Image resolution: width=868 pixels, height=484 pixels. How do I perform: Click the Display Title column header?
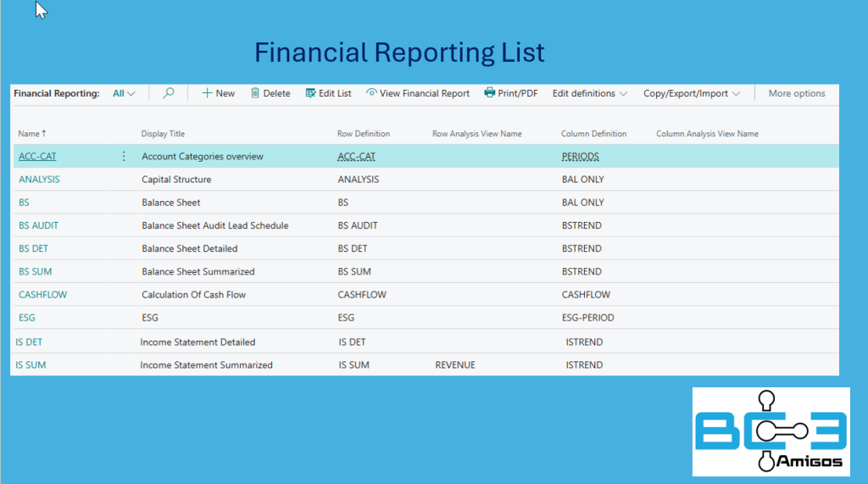[x=163, y=134]
